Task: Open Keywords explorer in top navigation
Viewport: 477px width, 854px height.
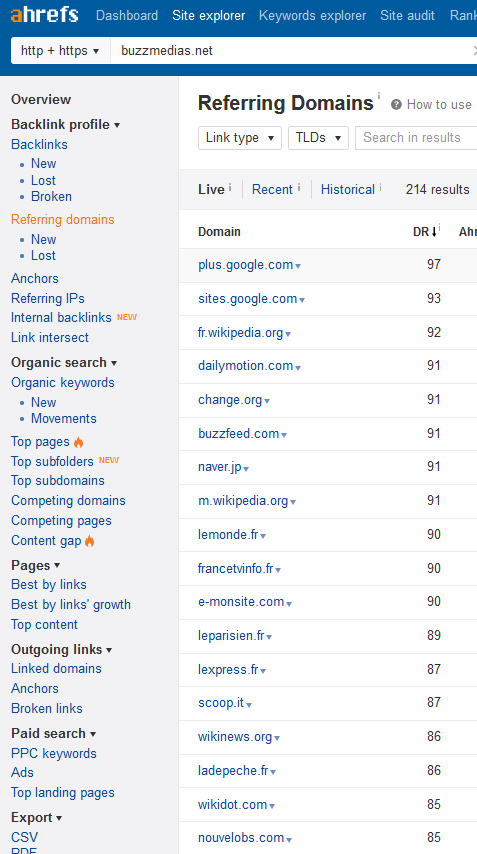Action: click(313, 16)
